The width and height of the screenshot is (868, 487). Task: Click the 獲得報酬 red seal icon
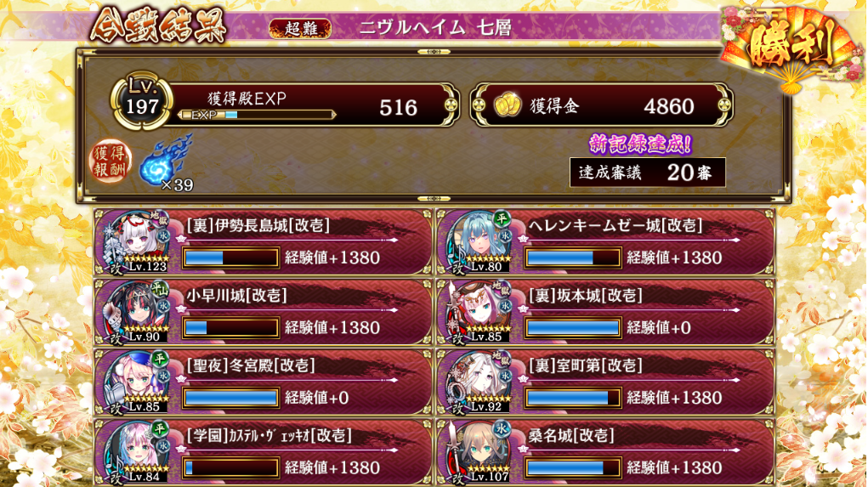click(110, 161)
